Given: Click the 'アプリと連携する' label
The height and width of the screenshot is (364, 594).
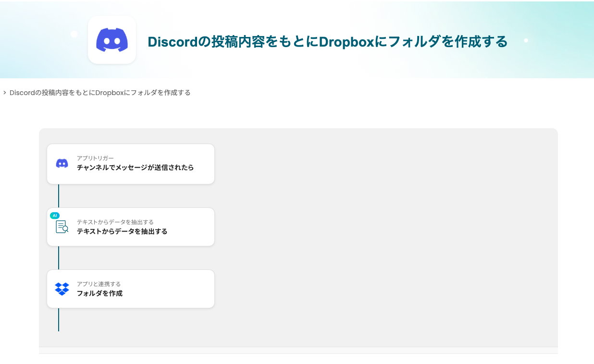Looking at the screenshot, I should [x=99, y=284].
